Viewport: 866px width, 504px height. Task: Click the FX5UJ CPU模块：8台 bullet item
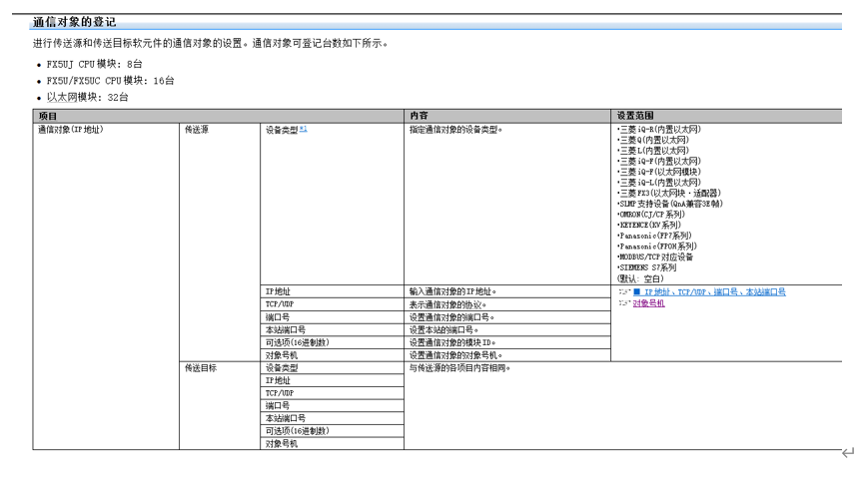(x=95, y=64)
